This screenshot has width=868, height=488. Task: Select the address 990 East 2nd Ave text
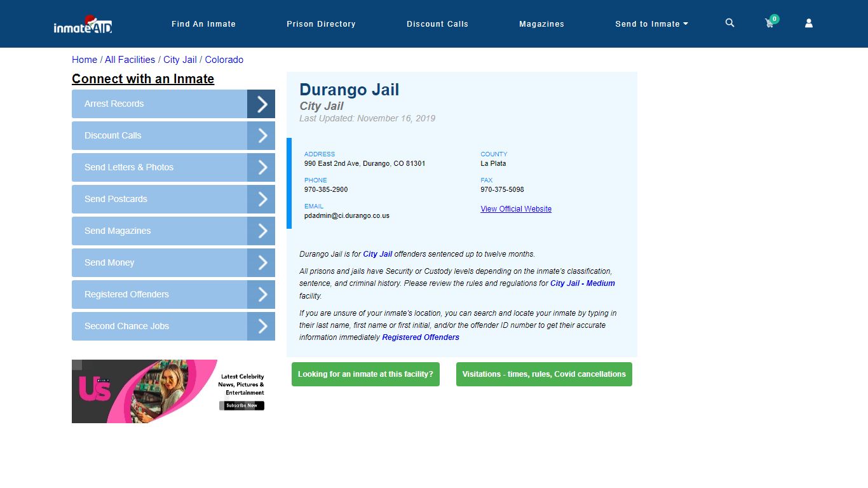pyautogui.click(x=365, y=163)
